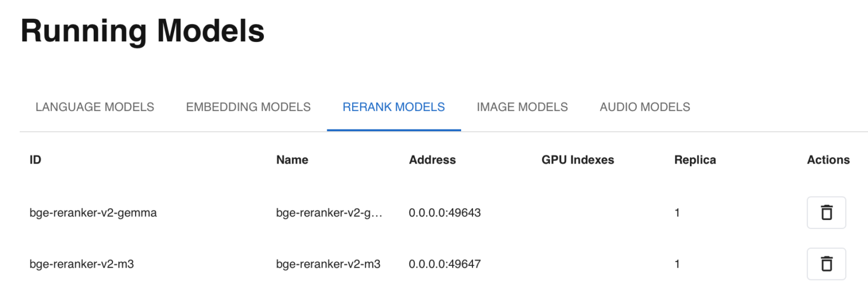Select the bge-reranker-v2-gemma ID cell
868x297 pixels.
pyautogui.click(x=93, y=213)
